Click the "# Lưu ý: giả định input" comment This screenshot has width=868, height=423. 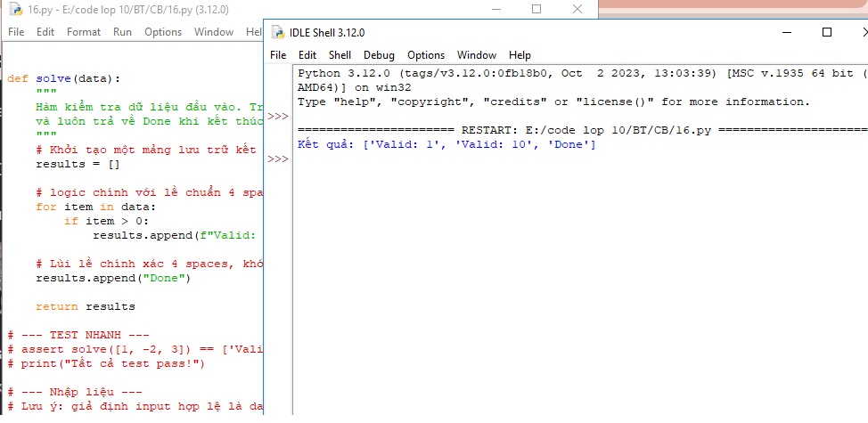(x=135, y=406)
